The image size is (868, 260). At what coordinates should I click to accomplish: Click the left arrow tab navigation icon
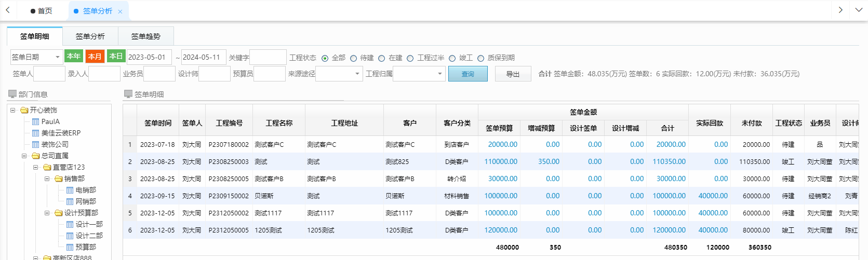[8, 10]
